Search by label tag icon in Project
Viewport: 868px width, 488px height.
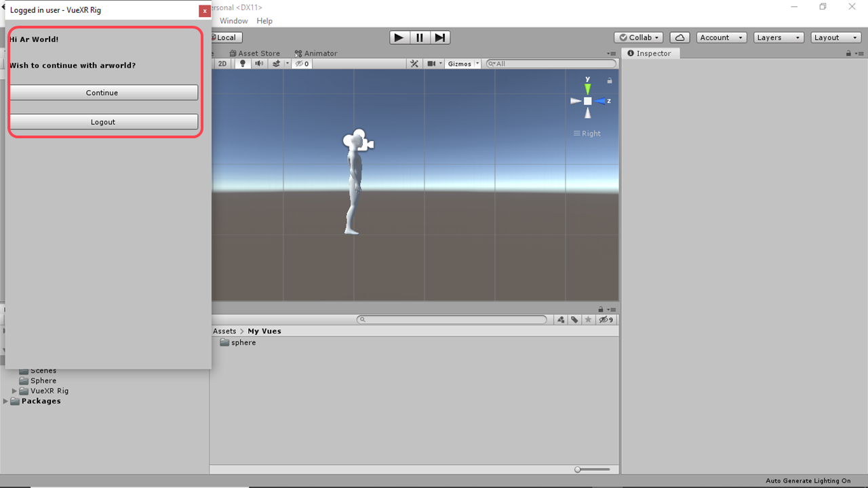pyautogui.click(x=574, y=320)
